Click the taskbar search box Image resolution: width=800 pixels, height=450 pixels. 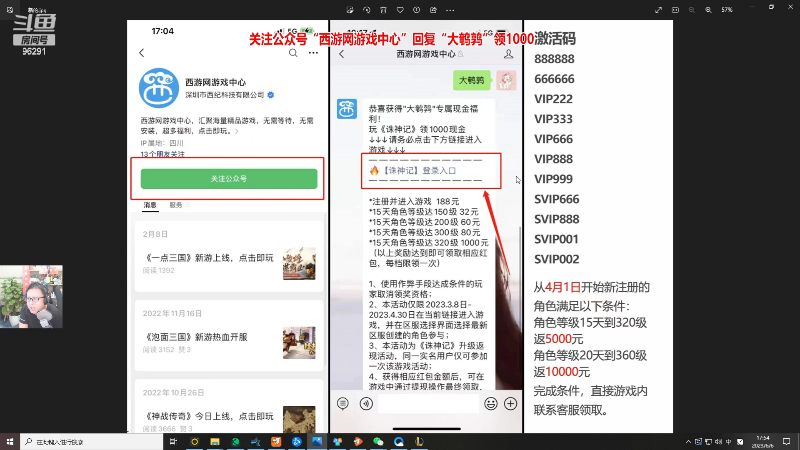(91, 441)
